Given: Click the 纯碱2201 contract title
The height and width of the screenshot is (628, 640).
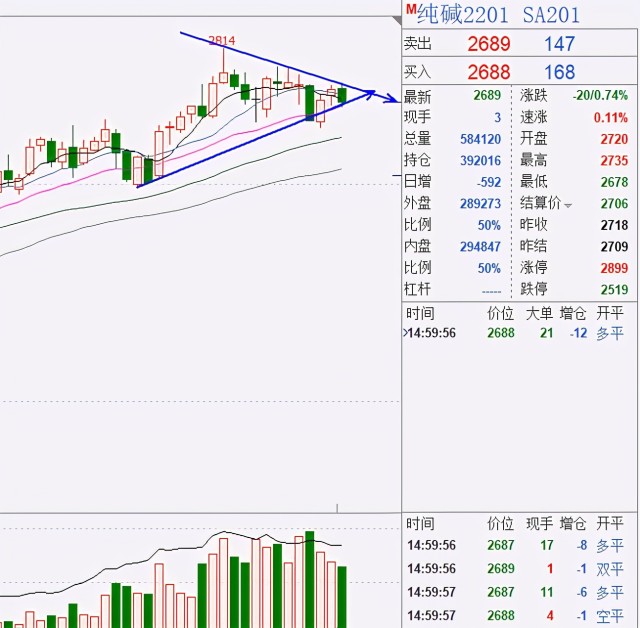Looking at the screenshot, I should click(462, 15).
